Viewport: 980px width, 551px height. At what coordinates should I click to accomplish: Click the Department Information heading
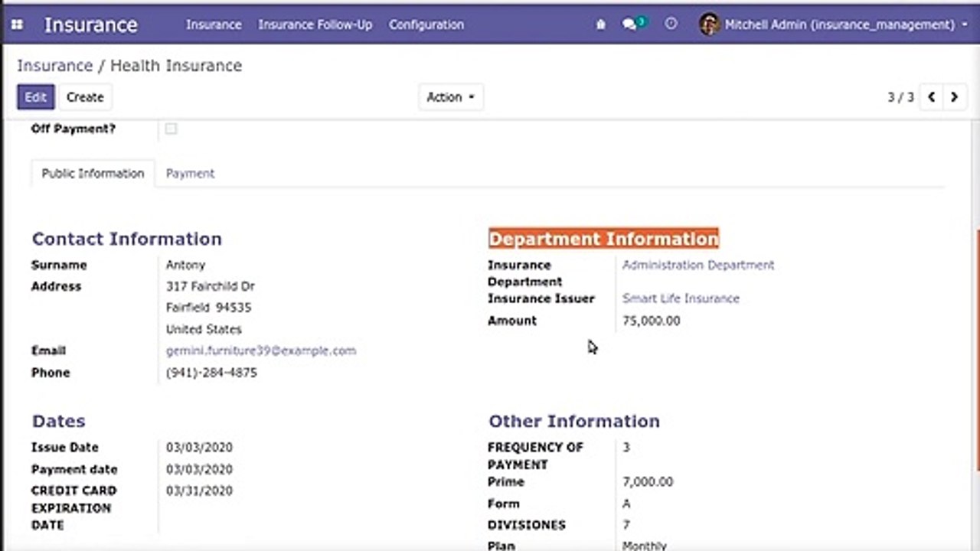point(603,239)
